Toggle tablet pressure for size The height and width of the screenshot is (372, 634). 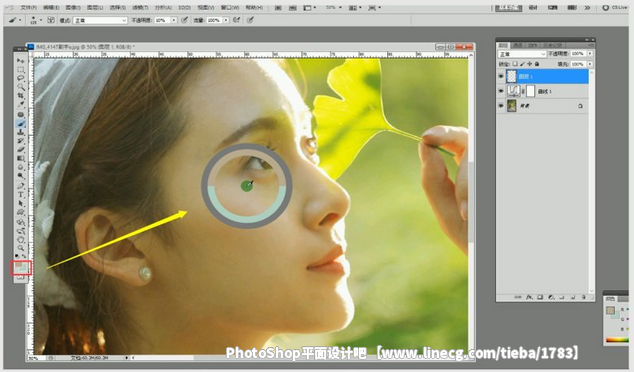pos(250,20)
